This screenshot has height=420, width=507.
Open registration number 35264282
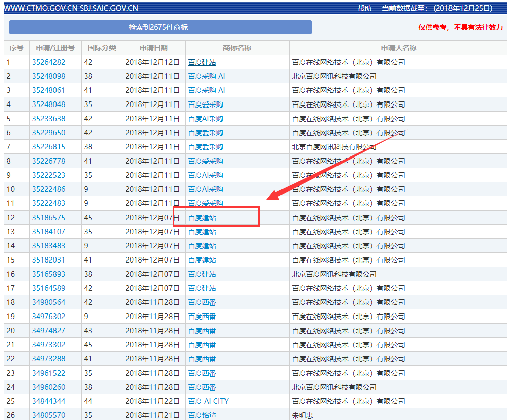tap(48, 62)
